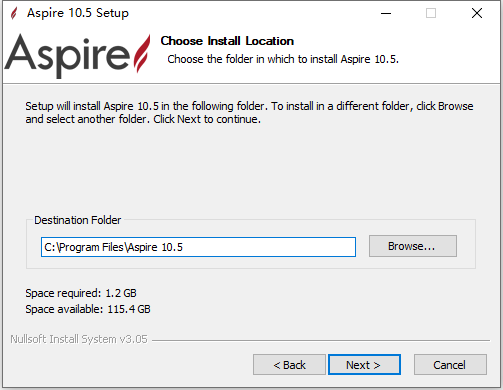Click the 'Space required: 1.2 GB' text
The height and width of the screenshot is (390, 503).
click(x=81, y=293)
